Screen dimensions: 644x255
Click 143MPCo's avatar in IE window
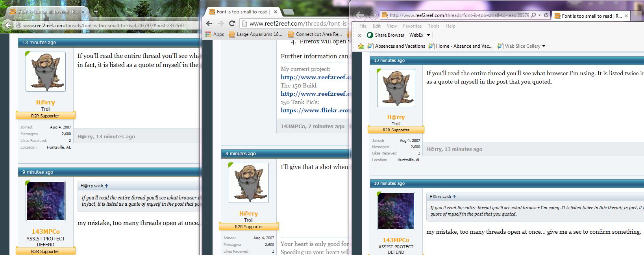pyautogui.click(x=396, y=211)
